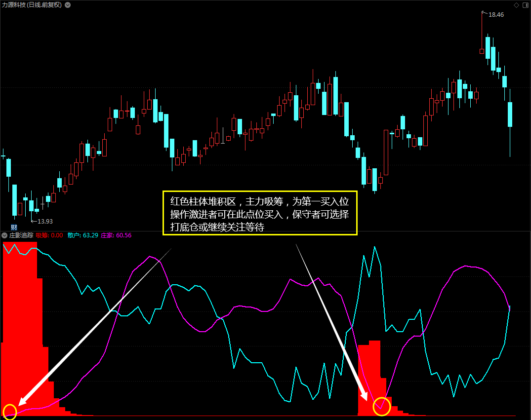Click the 18.46 high price label

(x=496, y=15)
